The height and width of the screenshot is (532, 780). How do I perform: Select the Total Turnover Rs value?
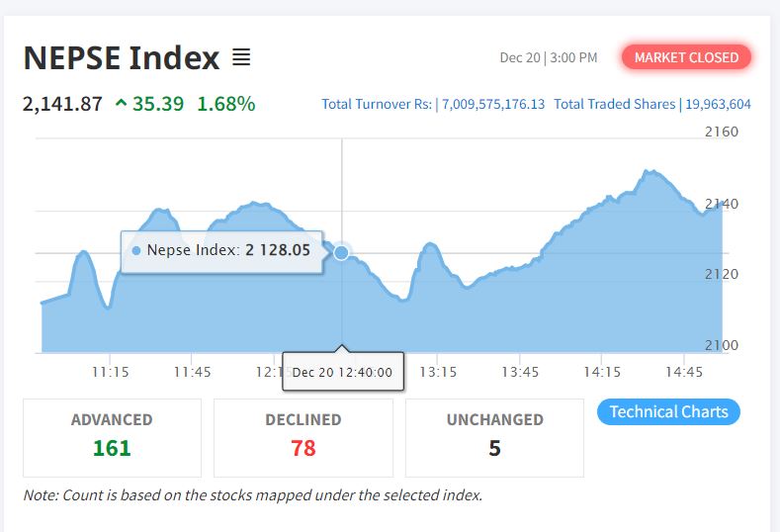point(493,104)
